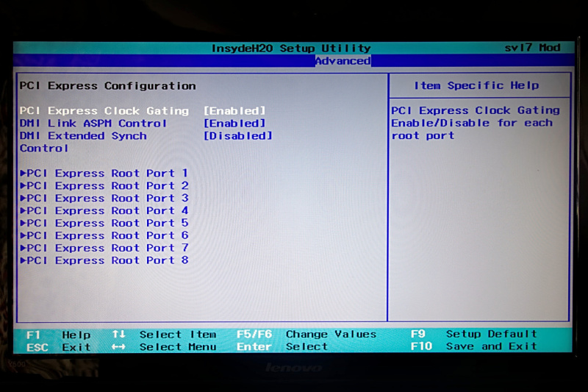
Task: Expand PCI Express Root Port 5 arrow
Action: point(23,223)
